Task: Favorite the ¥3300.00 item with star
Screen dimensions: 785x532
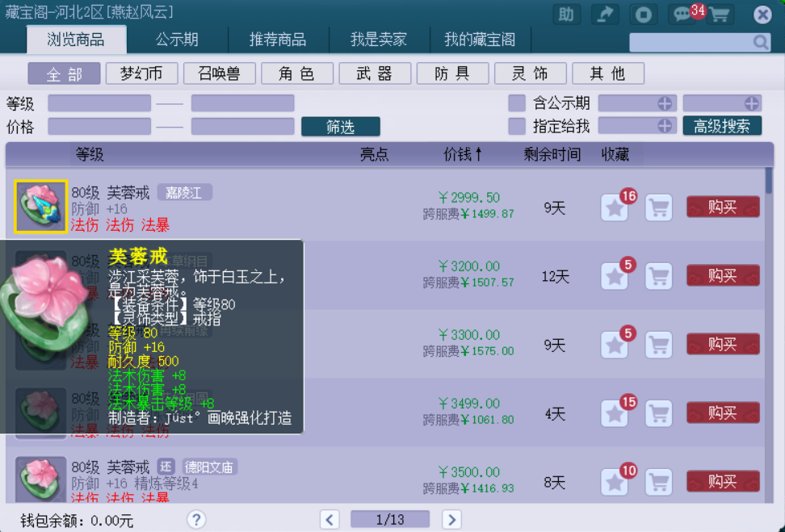Action: 615,345
